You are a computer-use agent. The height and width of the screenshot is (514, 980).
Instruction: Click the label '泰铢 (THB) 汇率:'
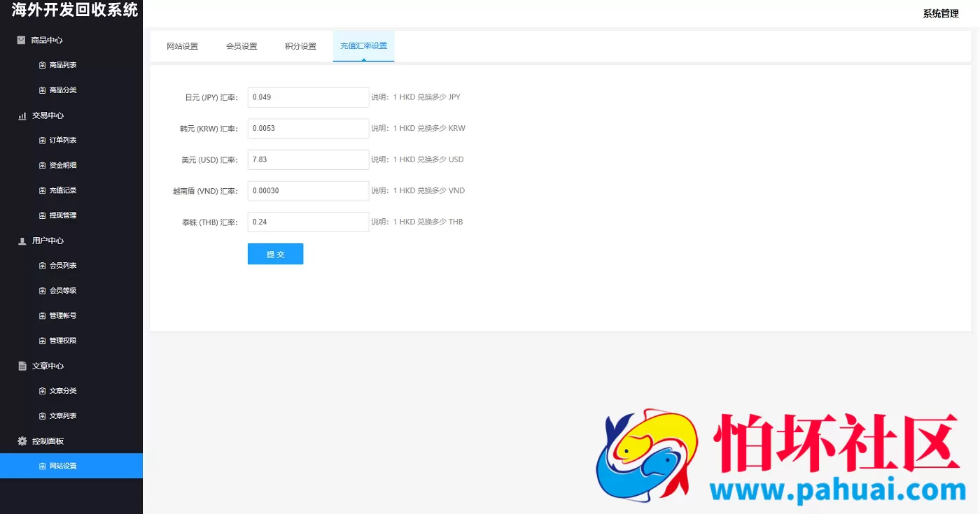(x=211, y=222)
